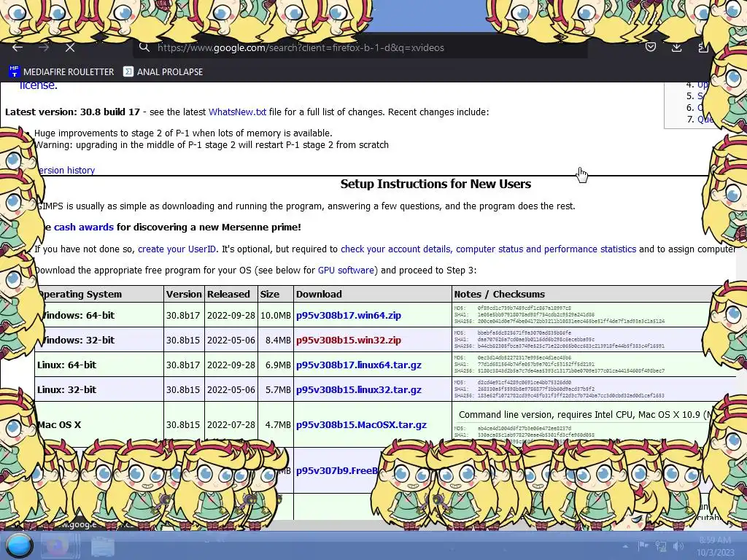Click the Linux: 32-bit row label
The height and width of the screenshot is (560, 747).
[x=66, y=389]
